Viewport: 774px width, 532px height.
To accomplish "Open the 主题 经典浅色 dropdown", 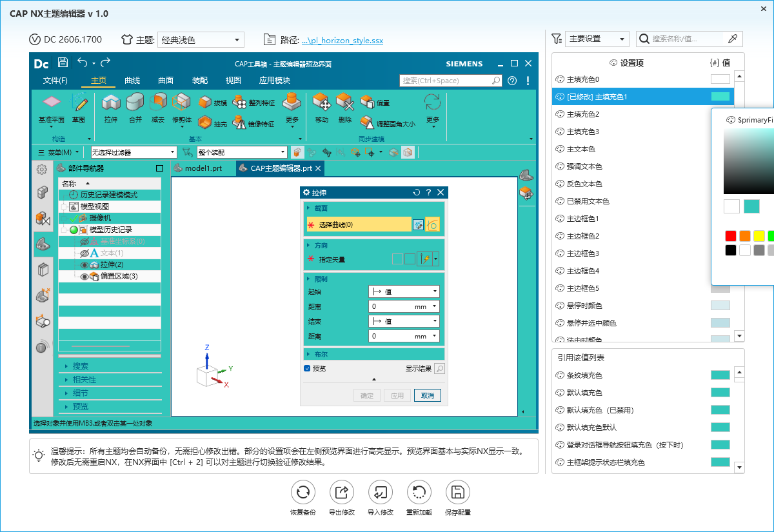I will point(201,40).
